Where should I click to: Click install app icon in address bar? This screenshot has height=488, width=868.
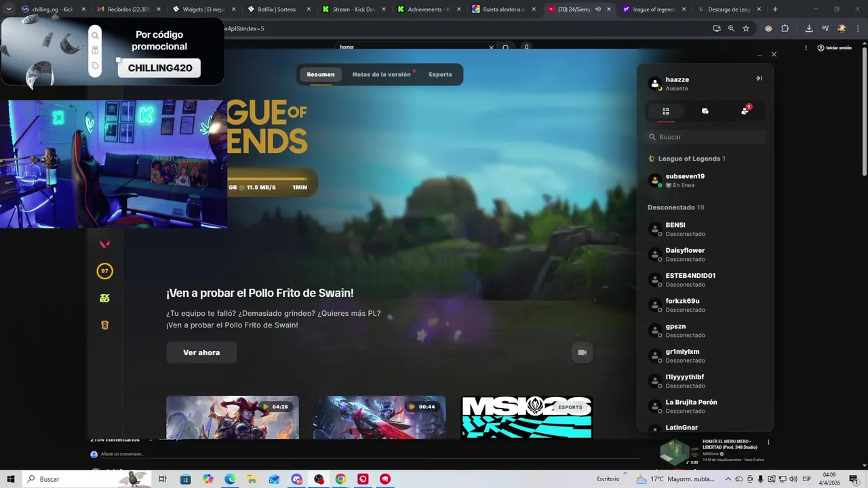coord(717,28)
